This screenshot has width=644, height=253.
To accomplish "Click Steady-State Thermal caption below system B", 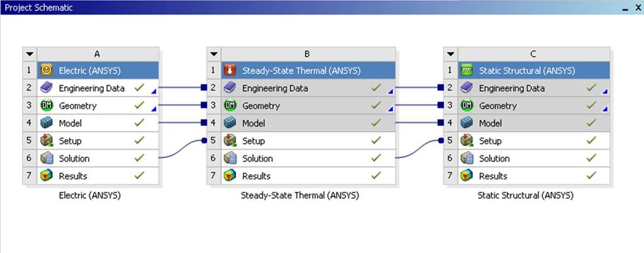I will coord(300,196).
